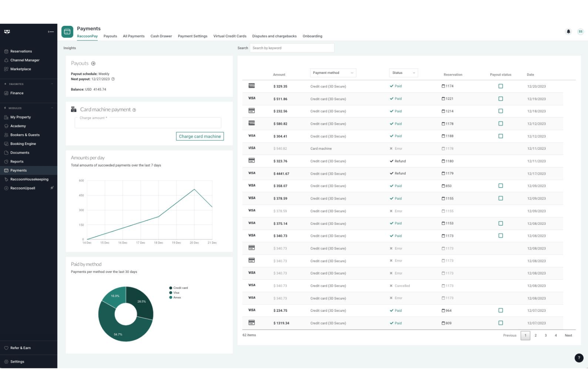Click the Search by keyword field
The height and width of the screenshot is (392, 588).
click(292, 48)
